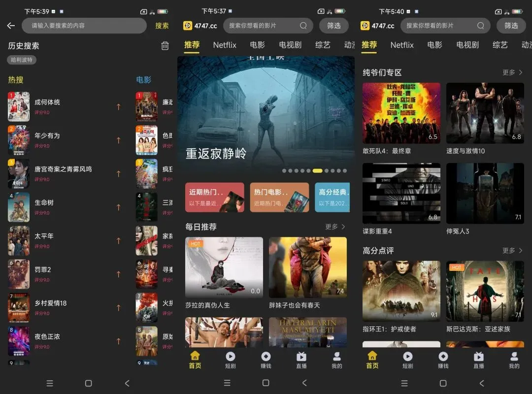The height and width of the screenshot is (394, 532).
Task: Tap search magnifier icon in middle screen
Action: 303,26
